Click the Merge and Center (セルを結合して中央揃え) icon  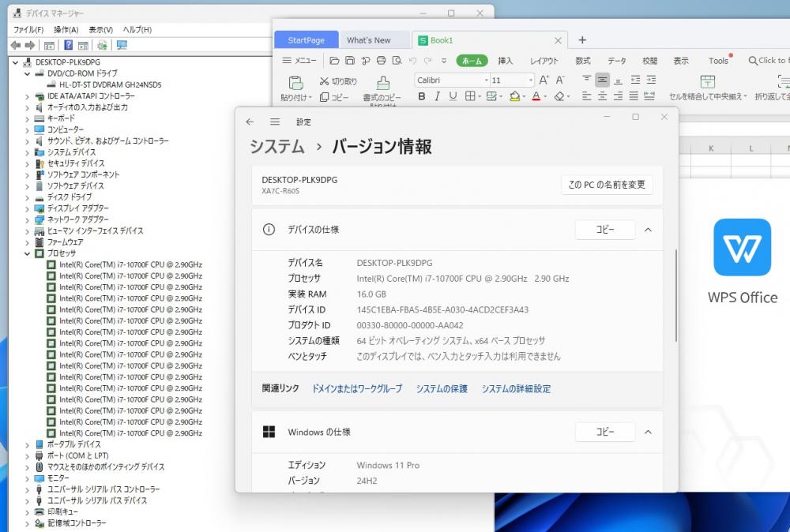point(707,82)
